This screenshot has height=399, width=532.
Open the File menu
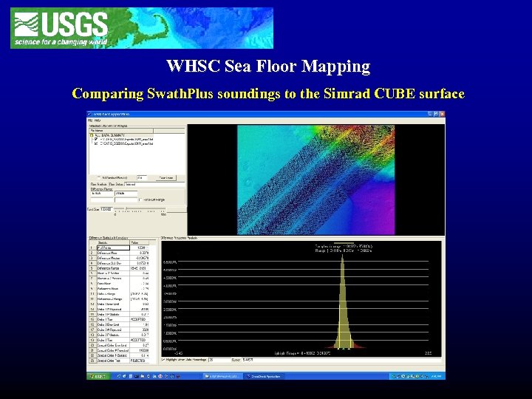[x=90, y=120]
